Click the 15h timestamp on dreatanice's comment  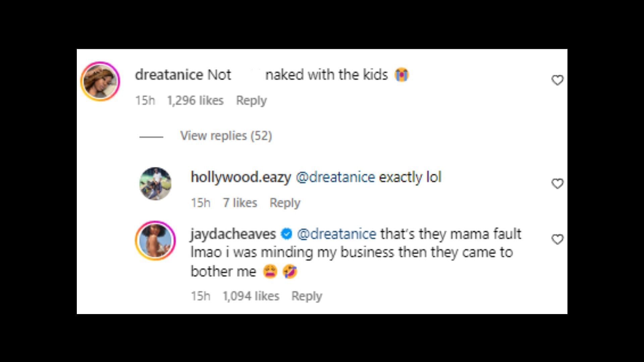click(145, 100)
